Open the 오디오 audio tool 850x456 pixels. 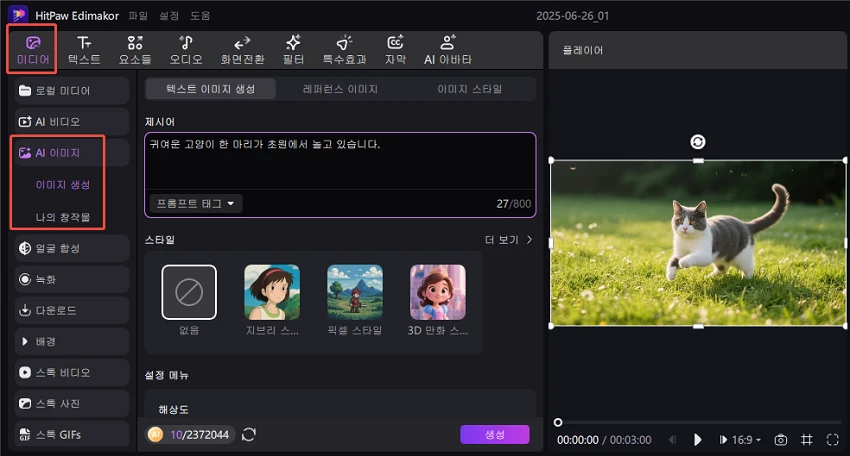tap(186, 50)
